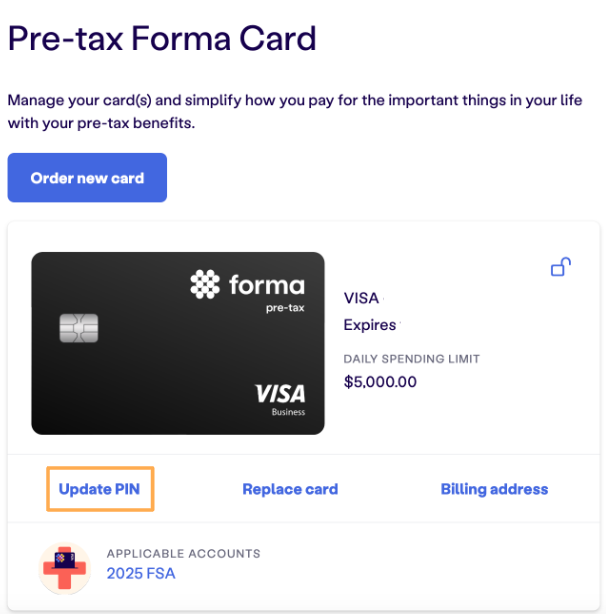Click the Applicable Accounts label
The height and width of the screenshot is (614, 606).
(x=184, y=553)
